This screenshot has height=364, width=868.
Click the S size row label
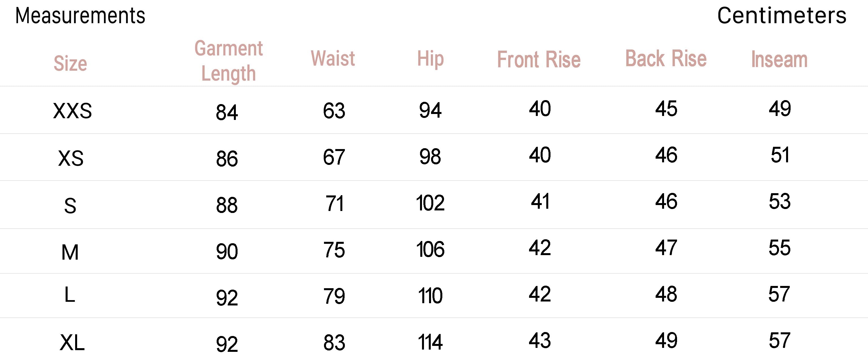[70, 205]
